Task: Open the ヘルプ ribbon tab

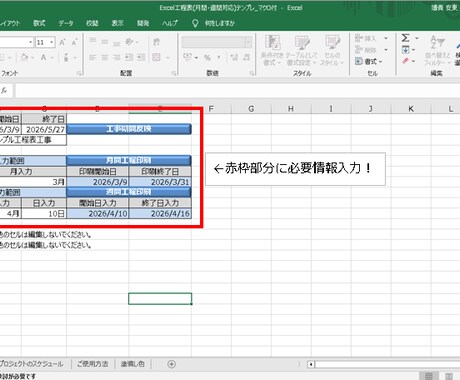Action: point(170,23)
